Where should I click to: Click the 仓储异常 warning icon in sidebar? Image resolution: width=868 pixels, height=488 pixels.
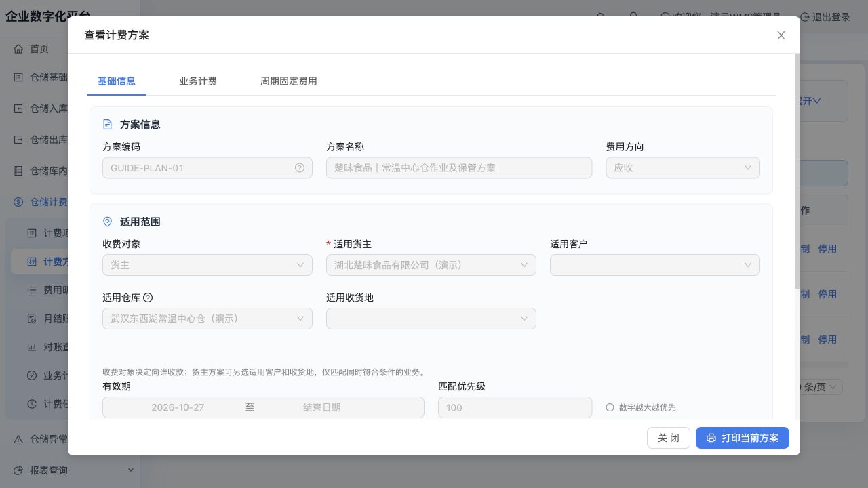tap(18, 439)
